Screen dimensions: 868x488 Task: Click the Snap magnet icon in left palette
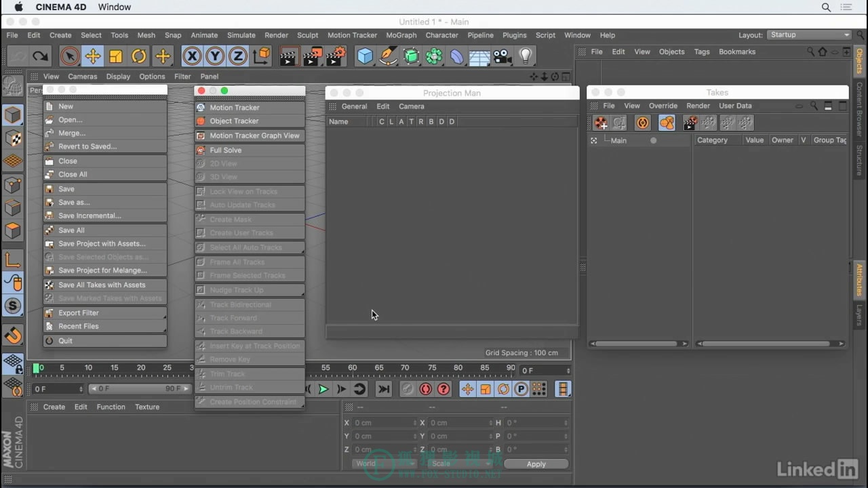click(12, 335)
